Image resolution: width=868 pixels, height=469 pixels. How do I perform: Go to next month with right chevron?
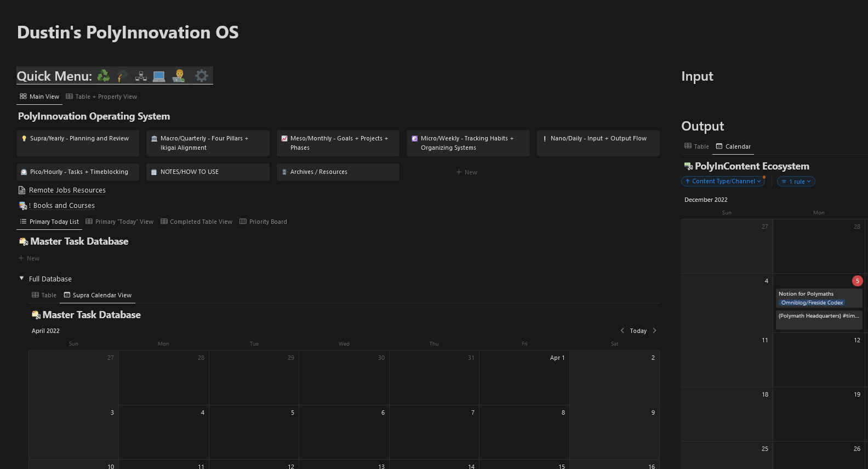[654, 331]
